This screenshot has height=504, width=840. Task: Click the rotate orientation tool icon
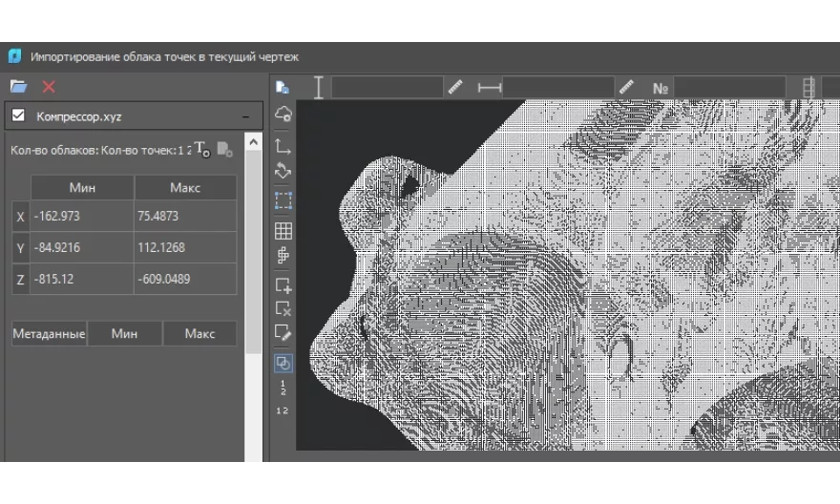click(283, 172)
